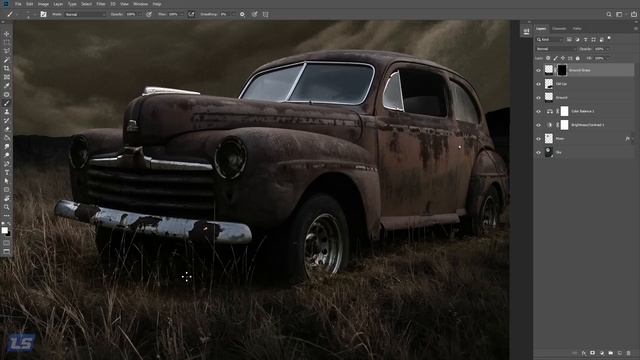Open the layer Fill dropdown arrow
The width and height of the screenshot is (640, 360).
pyautogui.click(x=607, y=58)
